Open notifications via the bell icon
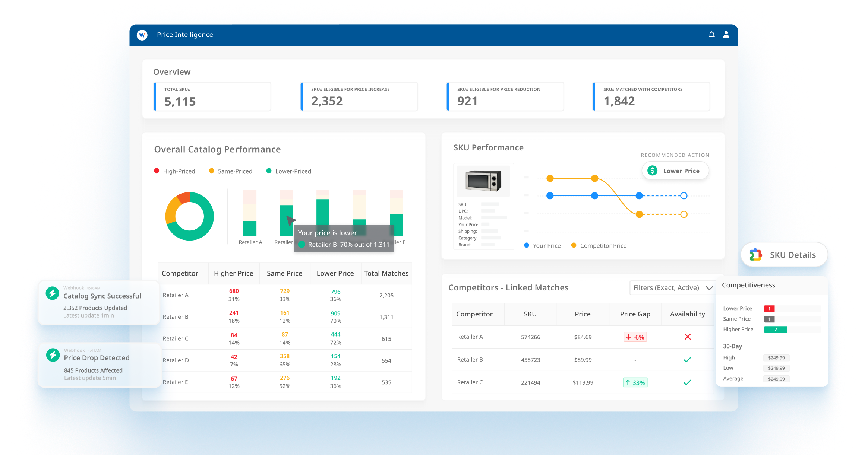Image resolution: width=868 pixels, height=455 pixels. 711,35
